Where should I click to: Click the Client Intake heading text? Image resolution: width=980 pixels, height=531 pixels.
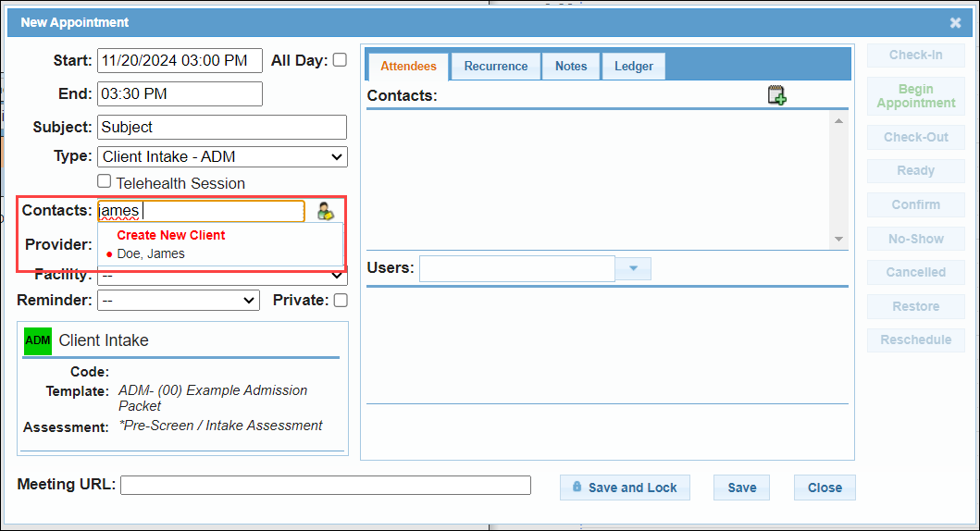click(x=104, y=340)
